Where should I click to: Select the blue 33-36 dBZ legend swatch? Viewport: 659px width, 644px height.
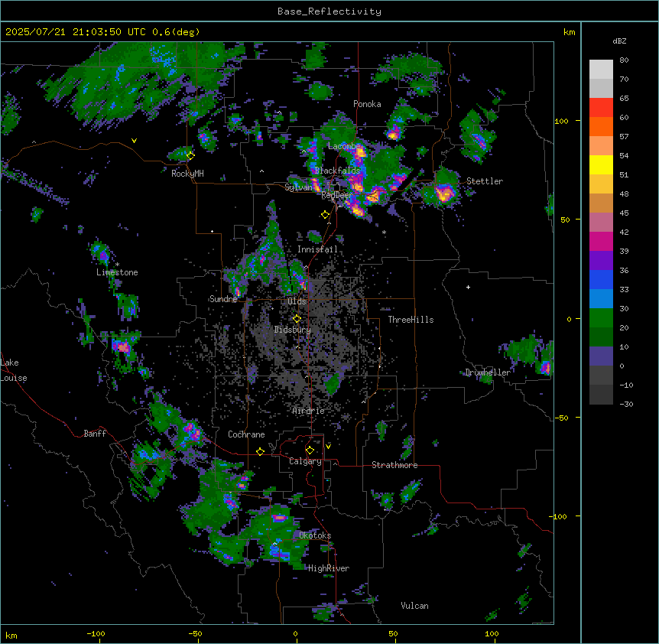(601, 279)
